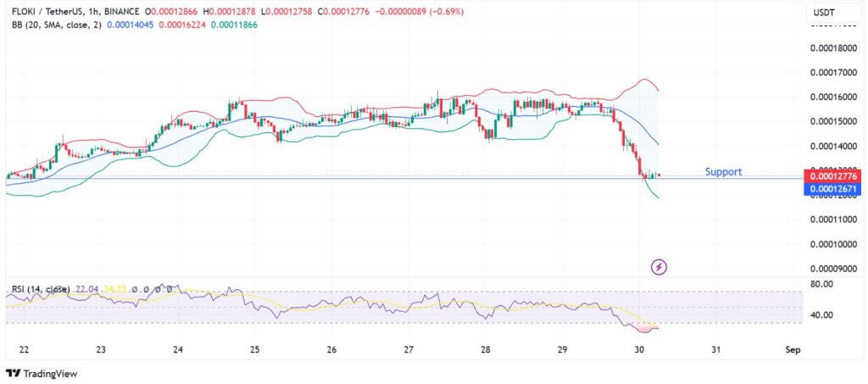Click date label 31 on time axis

tap(715, 350)
